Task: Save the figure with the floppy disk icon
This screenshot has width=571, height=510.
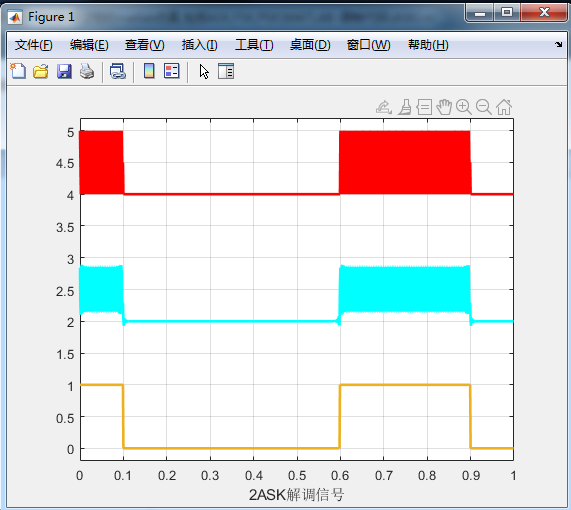Action: pos(64,71)
